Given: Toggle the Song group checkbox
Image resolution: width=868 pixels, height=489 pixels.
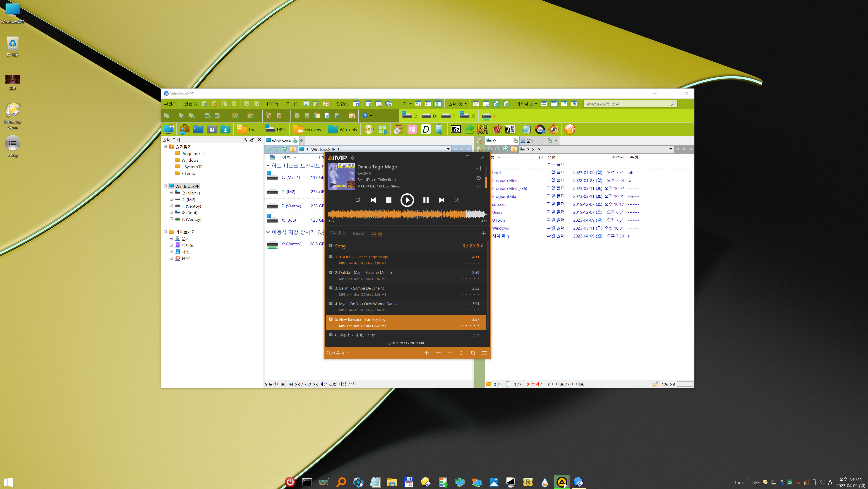Looking at the screenshot, I should (331, 246).
